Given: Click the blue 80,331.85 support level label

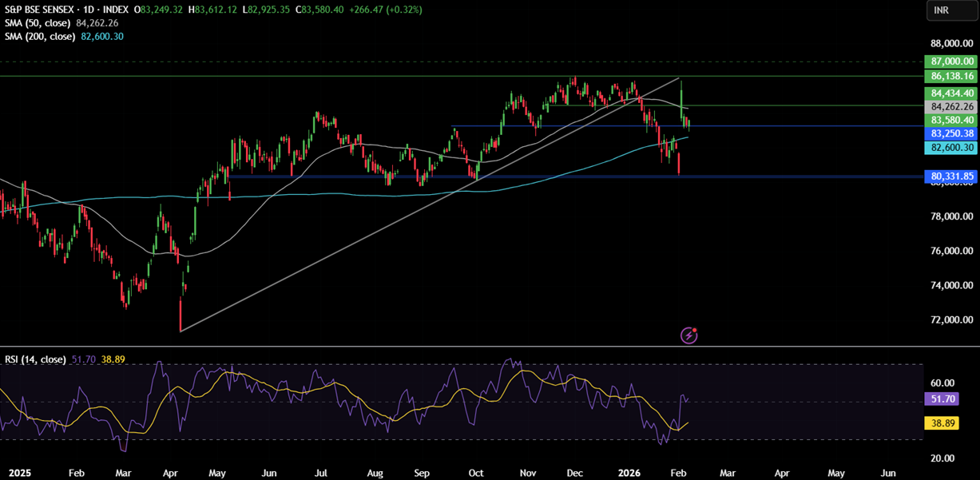Looking at the screenshot, I should (x=951, y=176).
